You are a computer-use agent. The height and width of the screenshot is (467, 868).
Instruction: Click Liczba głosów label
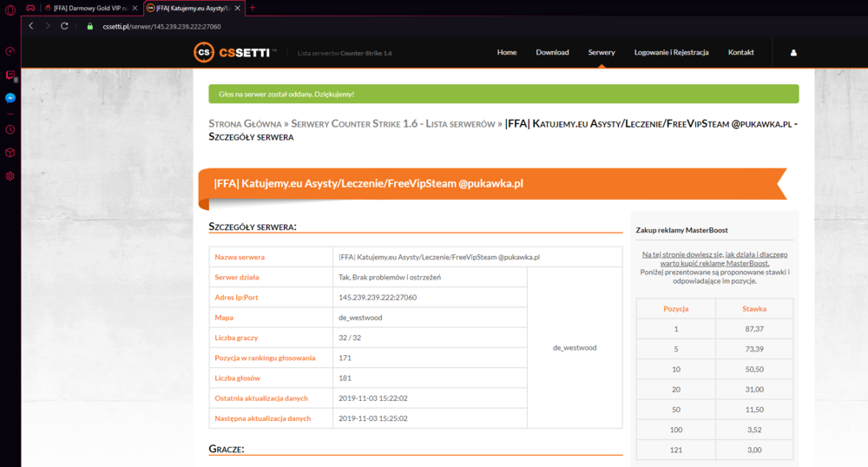tap(238, 378)
